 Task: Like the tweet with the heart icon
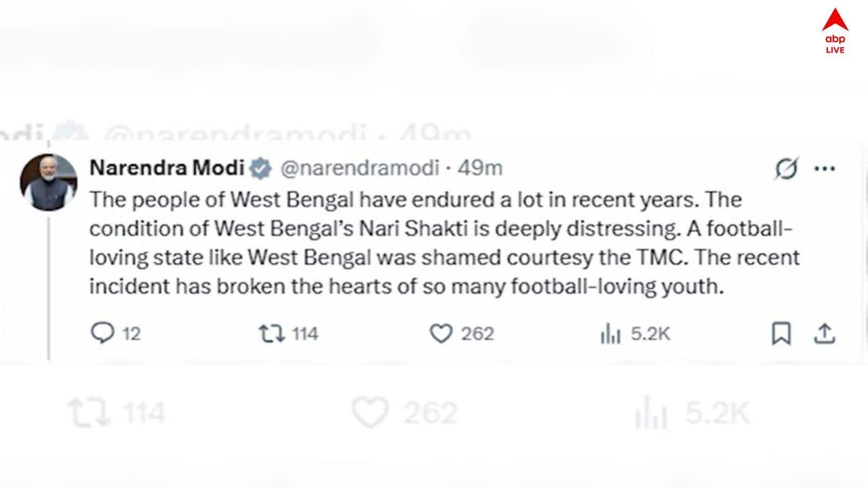441,333
